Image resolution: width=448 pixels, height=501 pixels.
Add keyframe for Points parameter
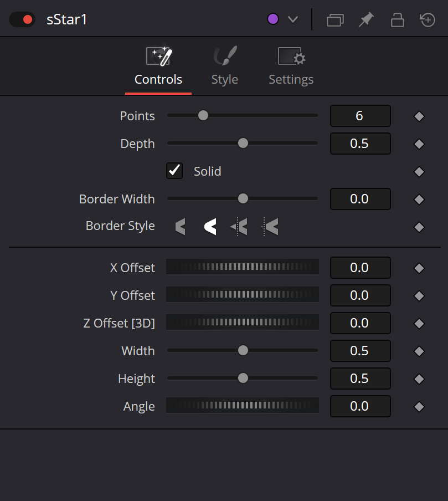click(x=419, y=116)
